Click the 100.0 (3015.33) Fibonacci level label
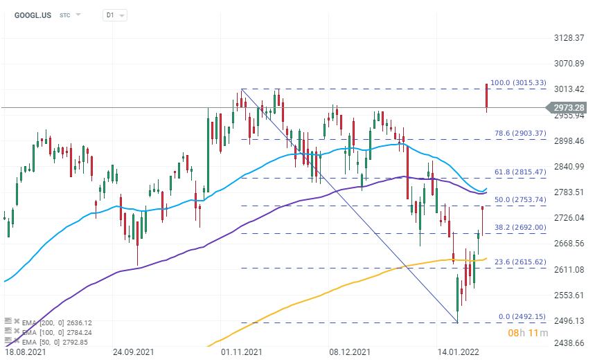Screen dimensions: 595x364 (x=519, y=83)
